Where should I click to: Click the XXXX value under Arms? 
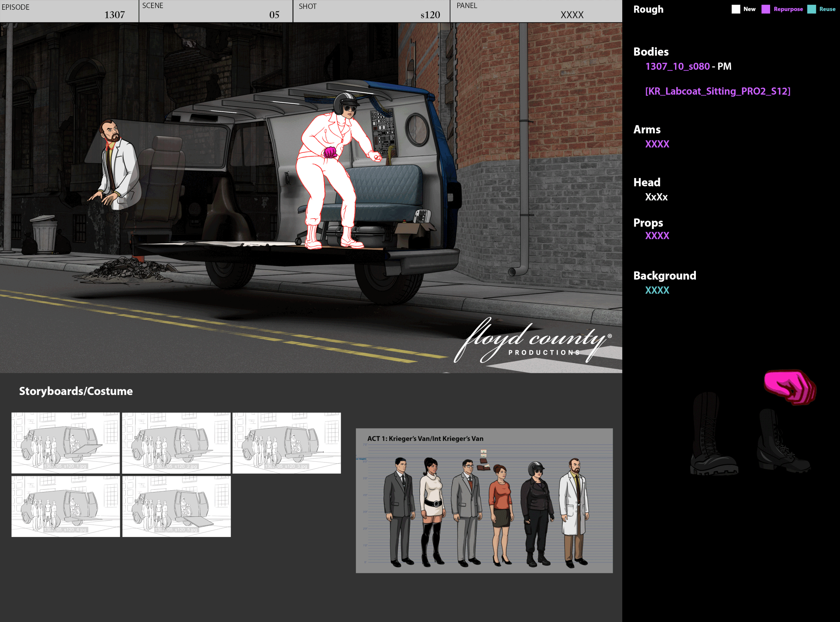[657, 144]
